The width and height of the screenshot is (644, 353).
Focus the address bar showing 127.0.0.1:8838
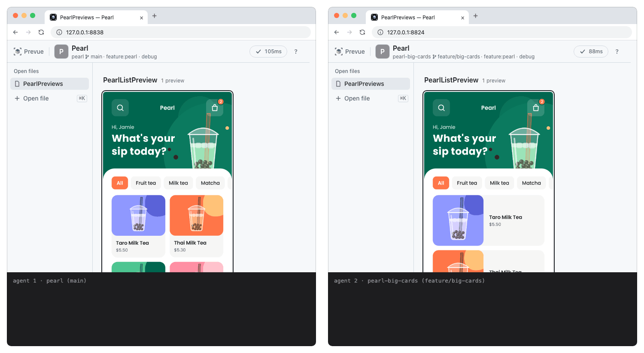[x=180, y=32]
